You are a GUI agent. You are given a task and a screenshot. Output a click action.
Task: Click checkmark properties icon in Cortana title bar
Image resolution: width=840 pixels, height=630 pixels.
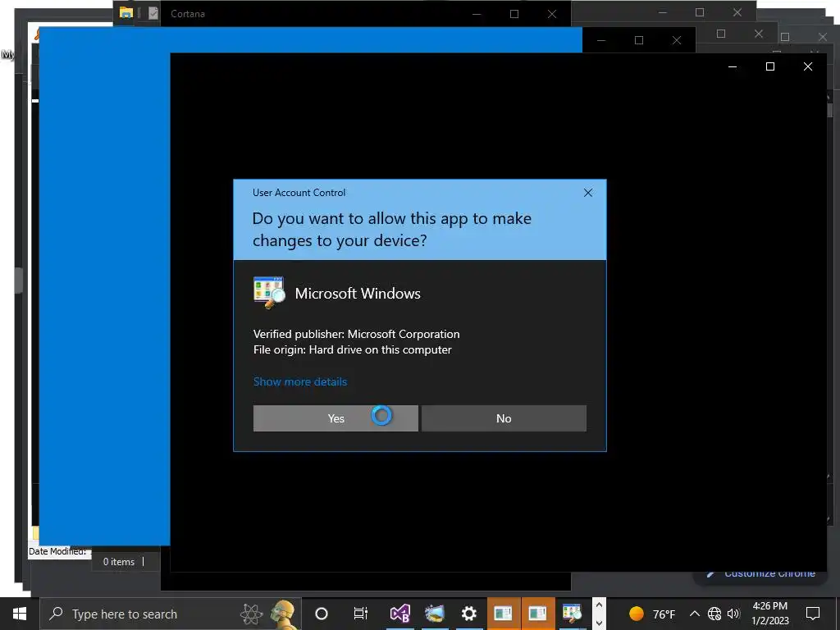click(153, 13)
